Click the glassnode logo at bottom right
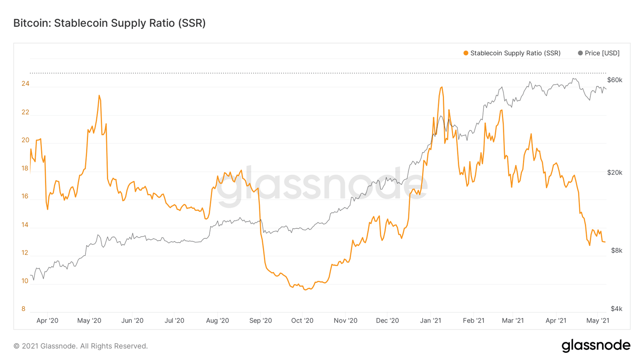The width and height of the screenshot is (644, 362). pos(596,345)
